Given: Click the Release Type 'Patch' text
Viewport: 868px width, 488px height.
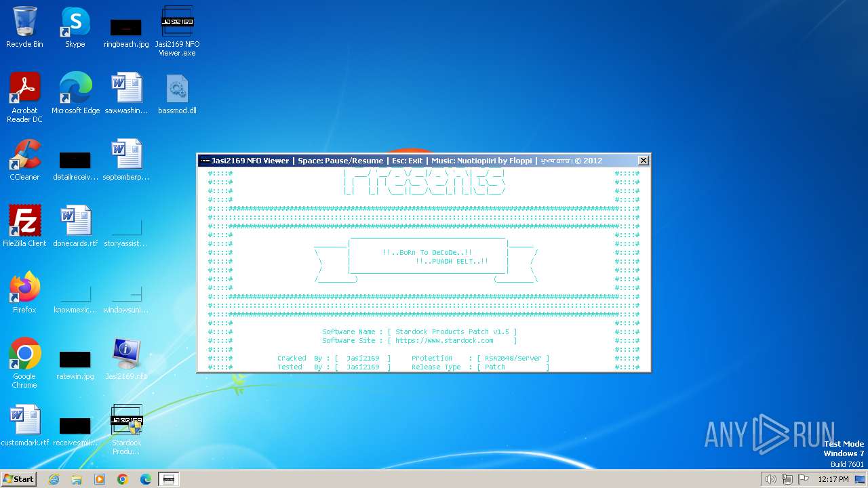Looking at the screenshot, I should 495,367.
